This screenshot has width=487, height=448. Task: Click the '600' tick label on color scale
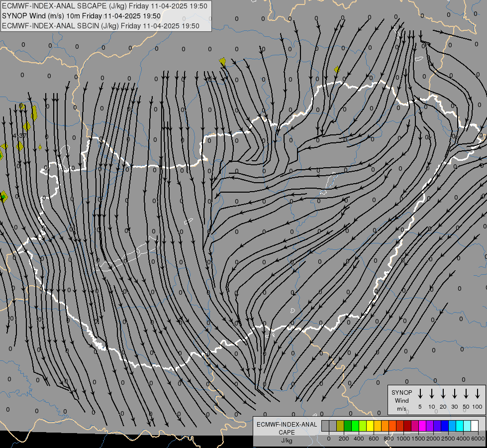click(374, 439)
